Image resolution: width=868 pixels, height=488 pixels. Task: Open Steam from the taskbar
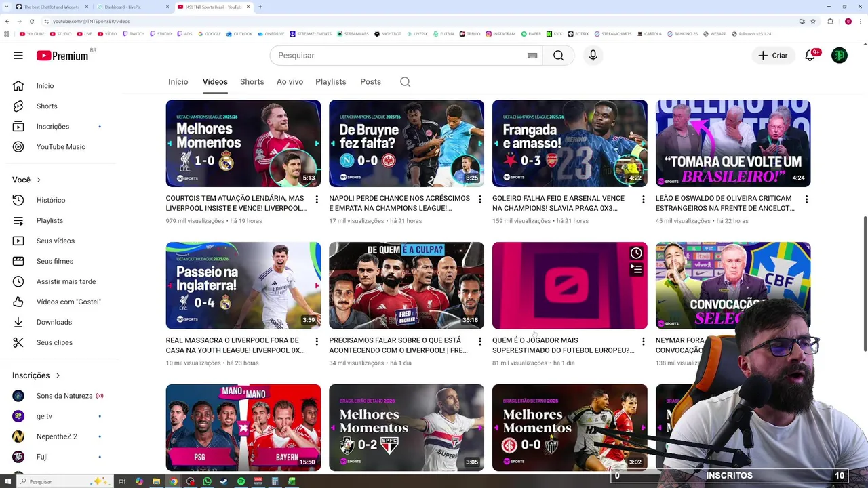click(224, 481)
